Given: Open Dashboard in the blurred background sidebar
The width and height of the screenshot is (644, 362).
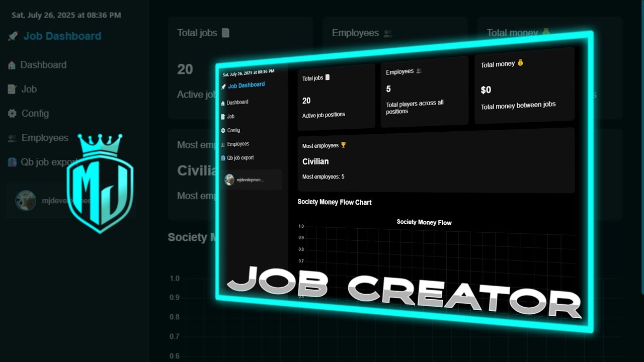Looking at the screenshot, I should [x=43, y=65].
